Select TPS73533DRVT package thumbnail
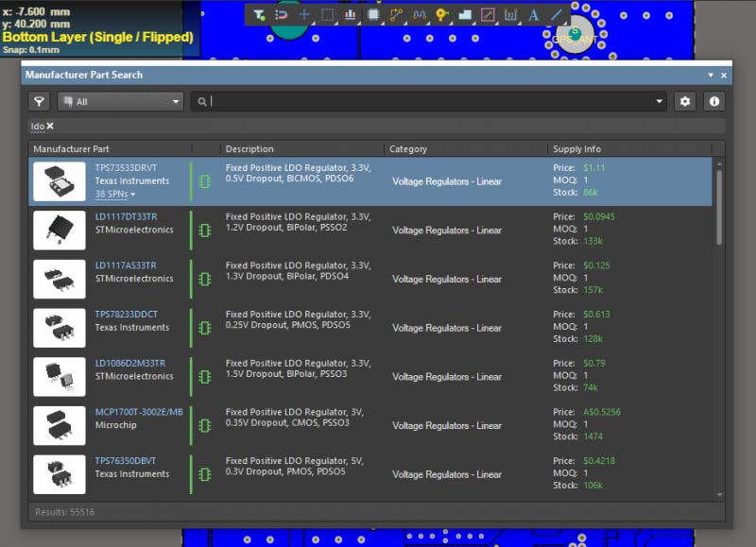Image resolution: width=756 pixels, height=547 pixels. pyautogui.click(x=60, y=181)
